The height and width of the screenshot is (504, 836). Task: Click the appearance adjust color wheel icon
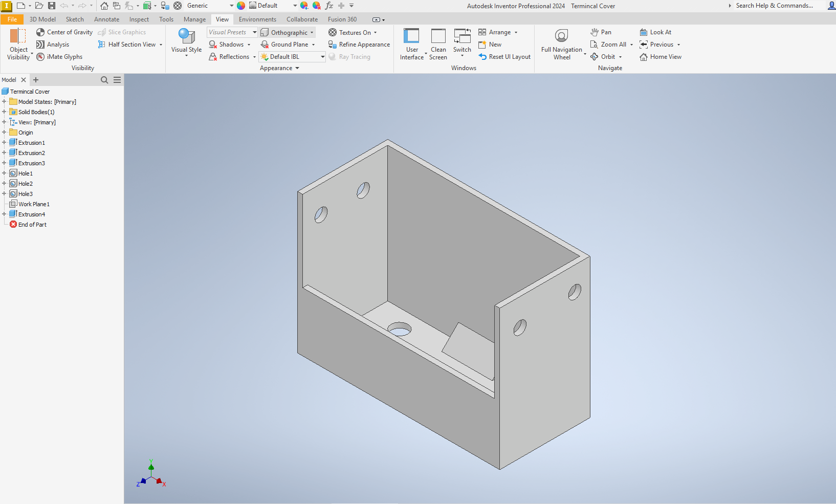(304, 6)
